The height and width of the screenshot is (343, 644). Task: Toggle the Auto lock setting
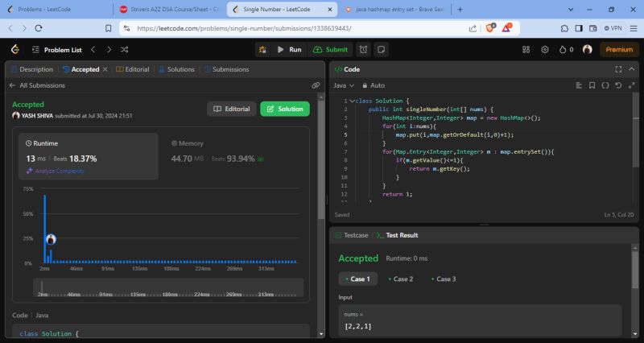tap(374, 85)
